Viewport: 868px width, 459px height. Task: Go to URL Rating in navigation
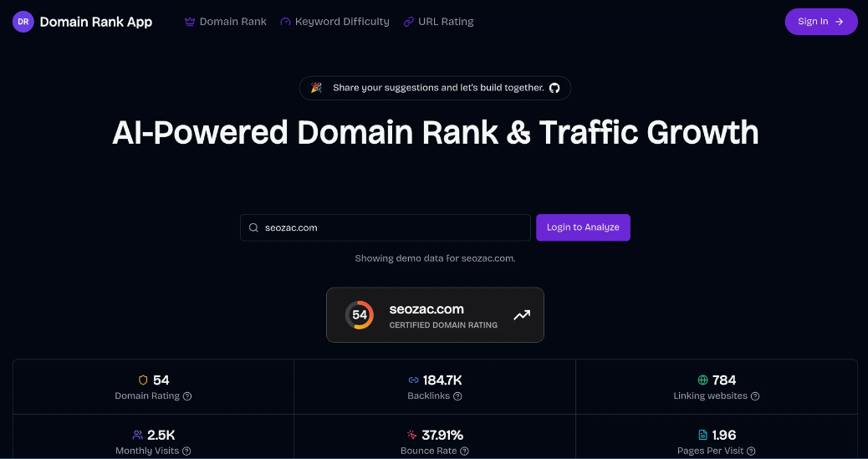tap(438, 22)
